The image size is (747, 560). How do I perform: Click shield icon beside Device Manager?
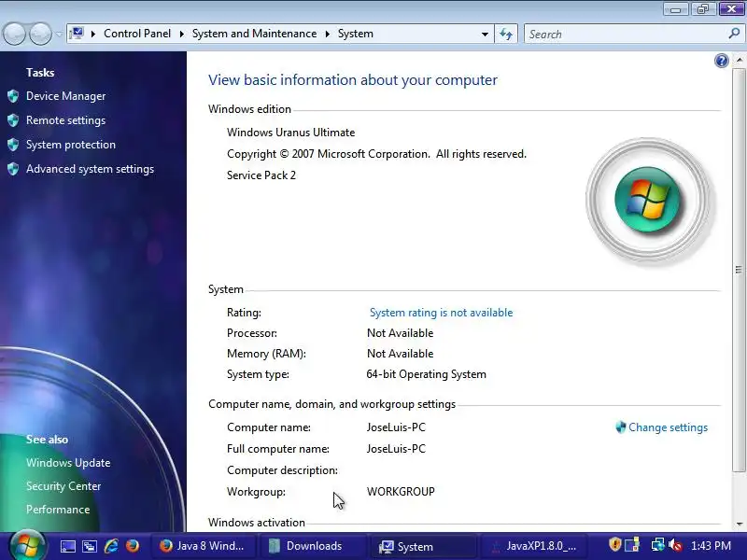pos(13,96)
